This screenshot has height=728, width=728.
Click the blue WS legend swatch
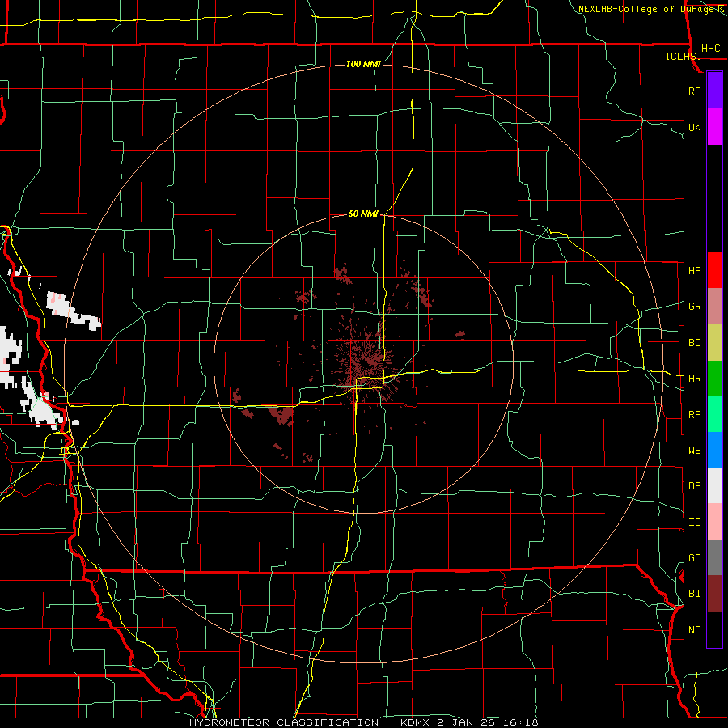pyautogui.click(x=714, y=450)
